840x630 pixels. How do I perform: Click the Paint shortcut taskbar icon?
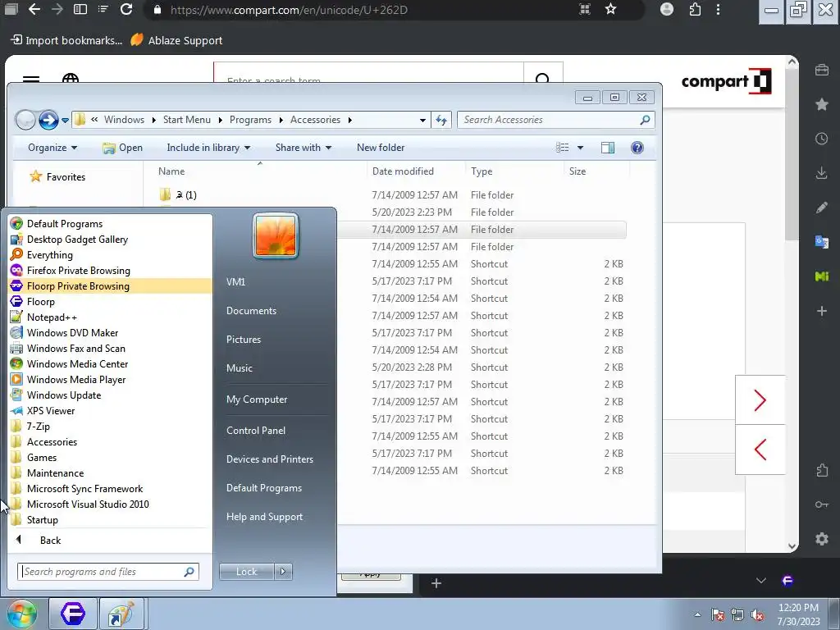pos(121,614)
